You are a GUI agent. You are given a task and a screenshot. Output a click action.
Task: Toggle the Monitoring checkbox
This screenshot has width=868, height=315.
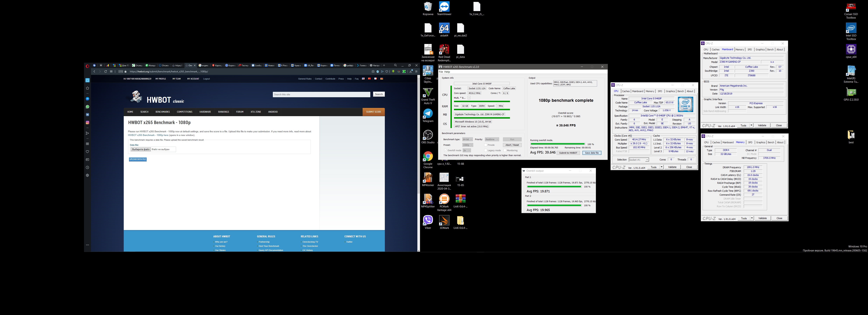click(504, 150)
